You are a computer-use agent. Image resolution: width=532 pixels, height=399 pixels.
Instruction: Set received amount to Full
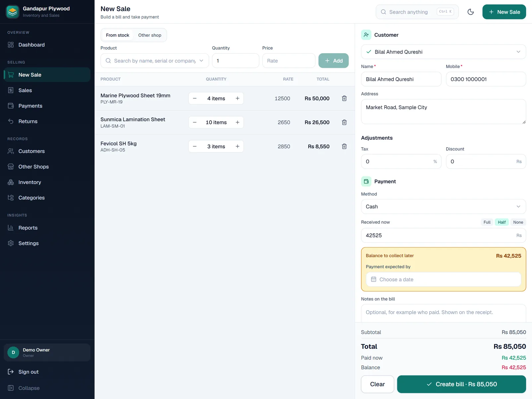487,222
